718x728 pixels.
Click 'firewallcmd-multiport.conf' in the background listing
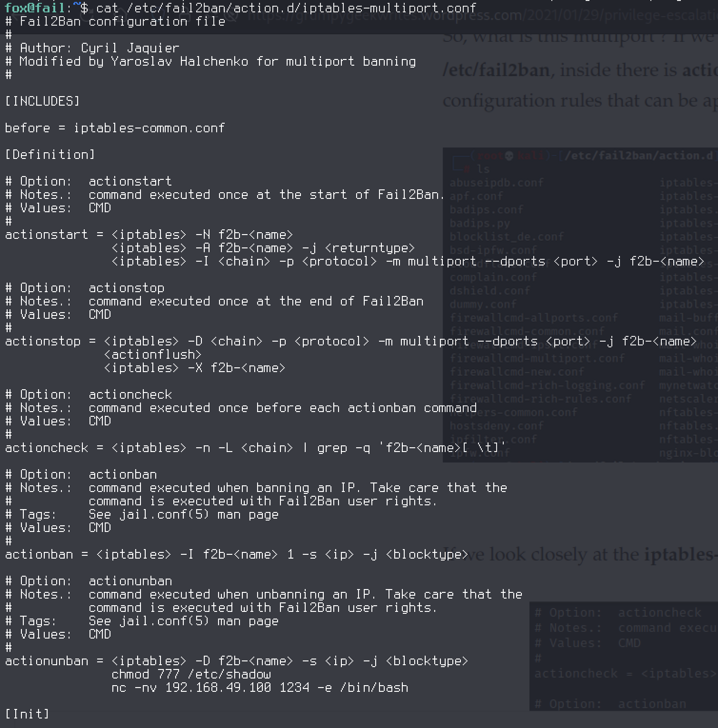coord(537,358)
